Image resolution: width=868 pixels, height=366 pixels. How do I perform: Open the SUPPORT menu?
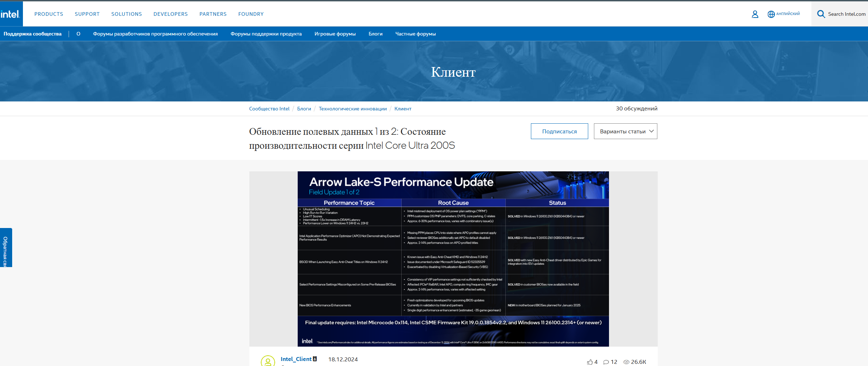click(x=87, y=14)
